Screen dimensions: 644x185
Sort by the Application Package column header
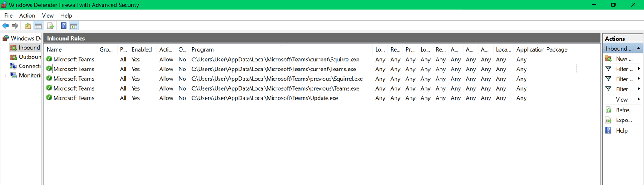click(x=545, y=49)
